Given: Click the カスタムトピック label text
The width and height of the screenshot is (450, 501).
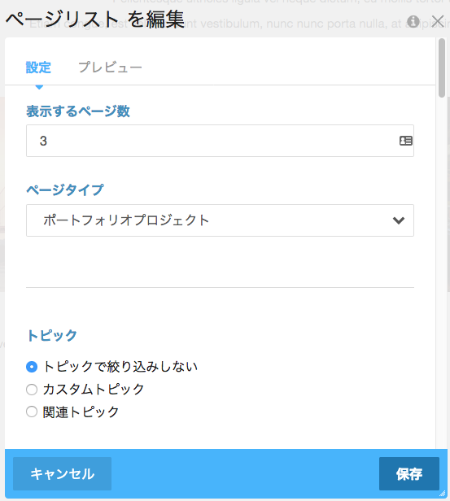Looking at the screenshot, I should click(93, 389).
